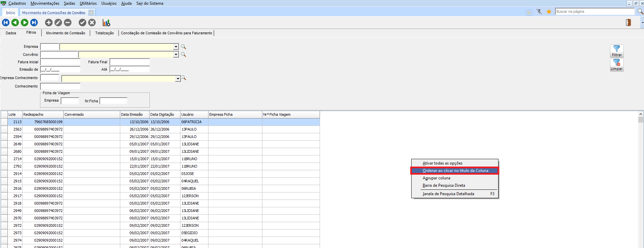Open Conciliação de Comissão de Convênio tab
Screen dimensions: 644x248
[166, 33]
